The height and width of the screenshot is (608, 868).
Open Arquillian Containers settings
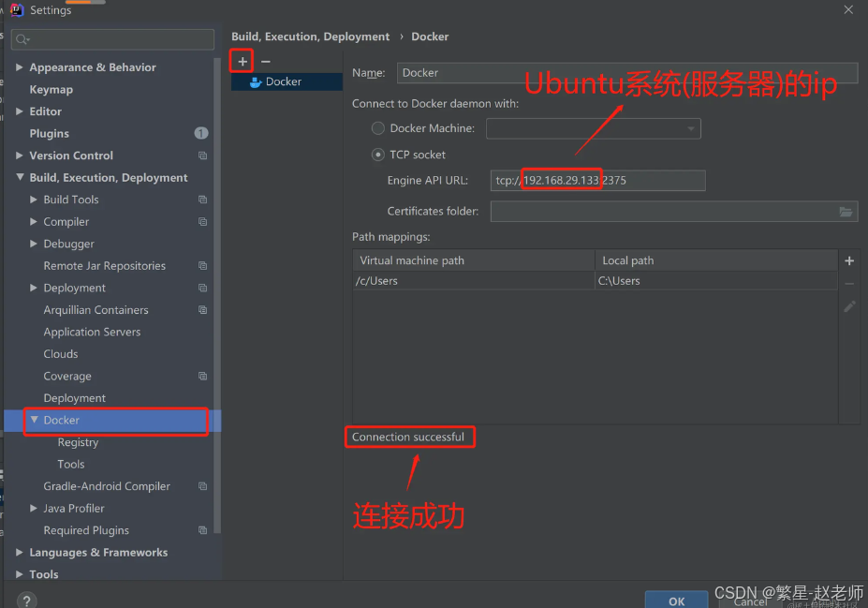[96, 310]
